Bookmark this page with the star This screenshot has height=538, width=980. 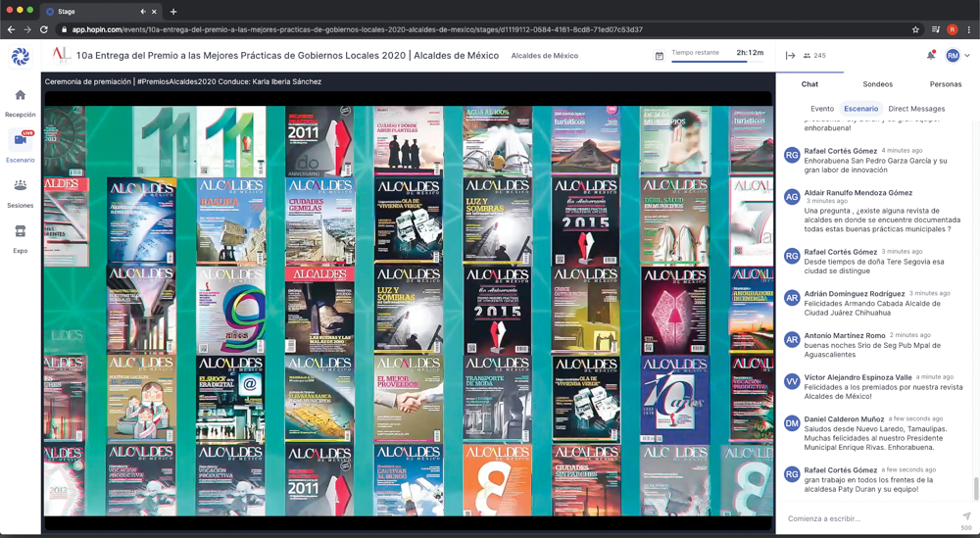click(915, 29)
